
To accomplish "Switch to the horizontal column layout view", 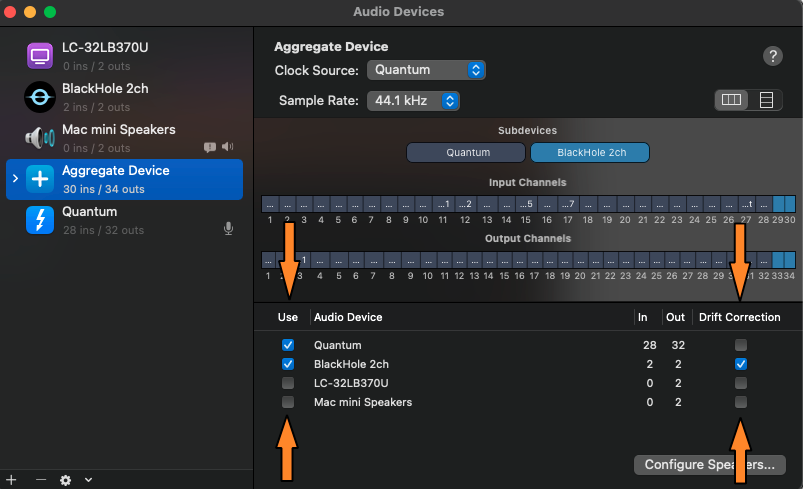I will (x=731, y=100).
